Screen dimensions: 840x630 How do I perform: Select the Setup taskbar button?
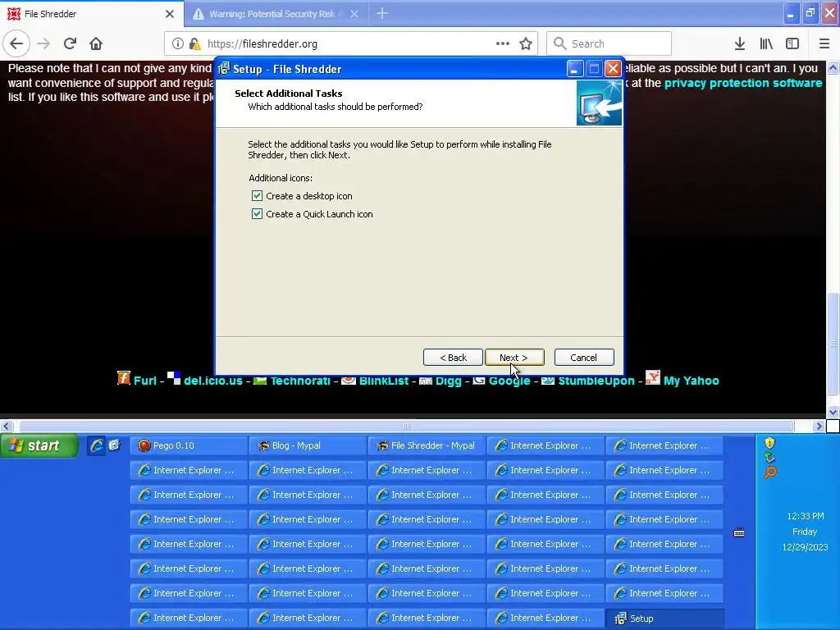[x=664, y=619]
